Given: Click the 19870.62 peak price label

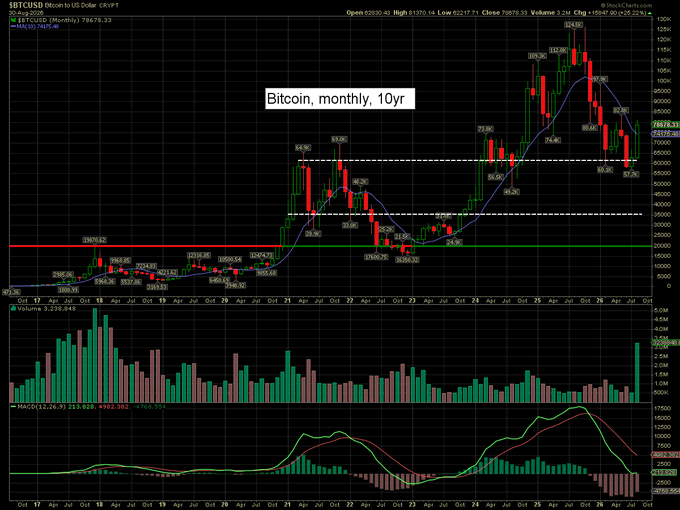Looking at the screenshot, I should pos(95,240).
